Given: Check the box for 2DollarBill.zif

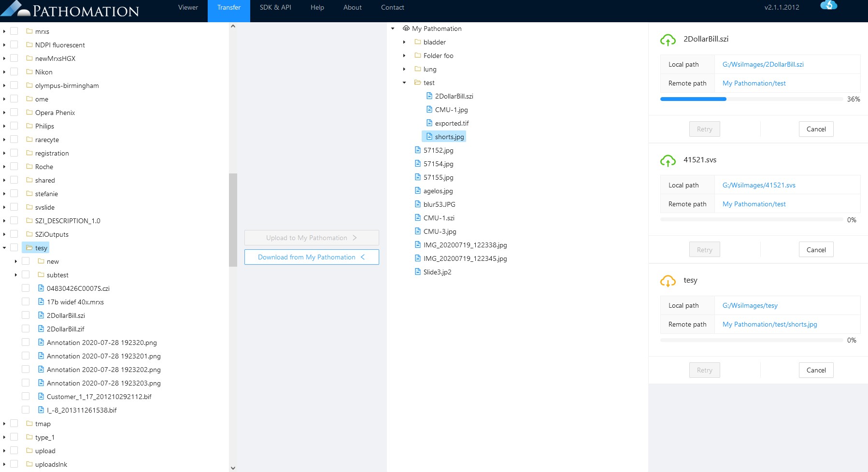Looking at the screenshot, I should click(x=26, y=329).
